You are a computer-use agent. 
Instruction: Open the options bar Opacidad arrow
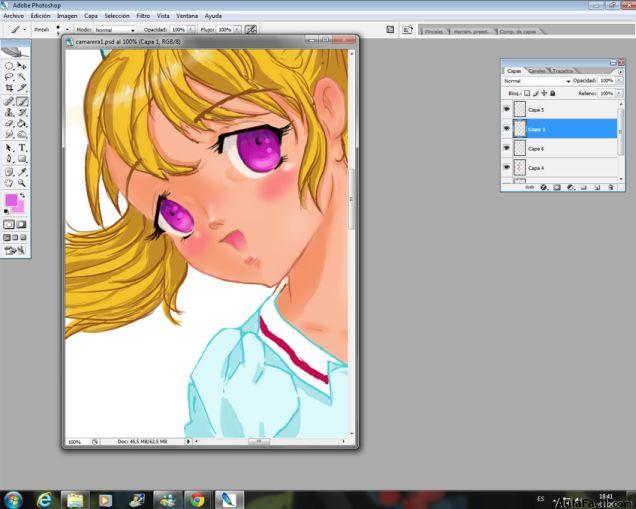191,30
